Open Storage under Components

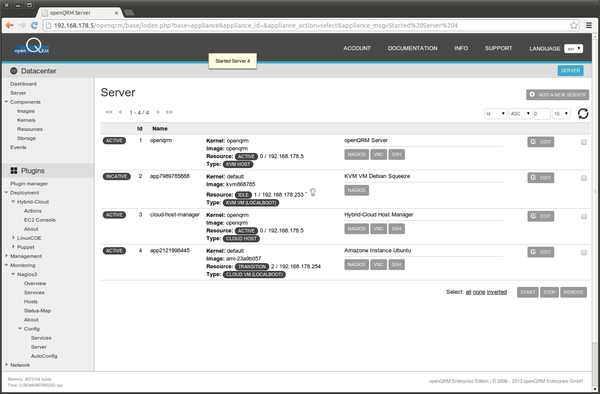[26, 138]
